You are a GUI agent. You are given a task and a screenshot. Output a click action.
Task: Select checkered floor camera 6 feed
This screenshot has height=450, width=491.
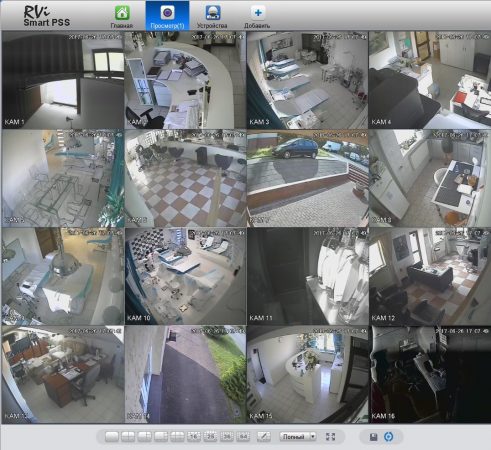pyautogui.click(x=185, y=178)
